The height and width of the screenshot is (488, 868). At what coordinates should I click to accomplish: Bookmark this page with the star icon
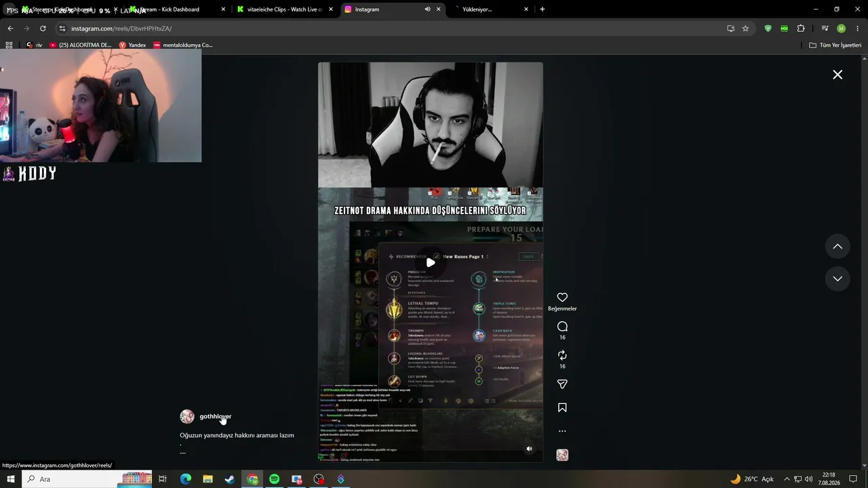click(x=745, y=28)
